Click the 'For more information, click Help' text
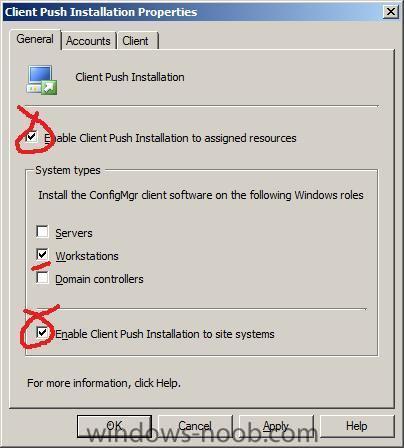 [x=104, y=383]
